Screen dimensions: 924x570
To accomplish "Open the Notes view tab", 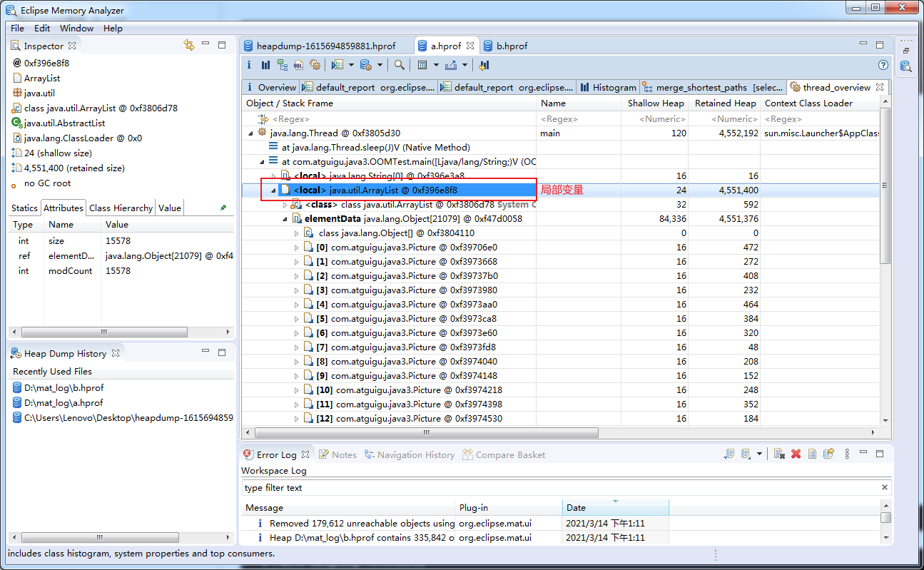I will click(x=337, y=454).
